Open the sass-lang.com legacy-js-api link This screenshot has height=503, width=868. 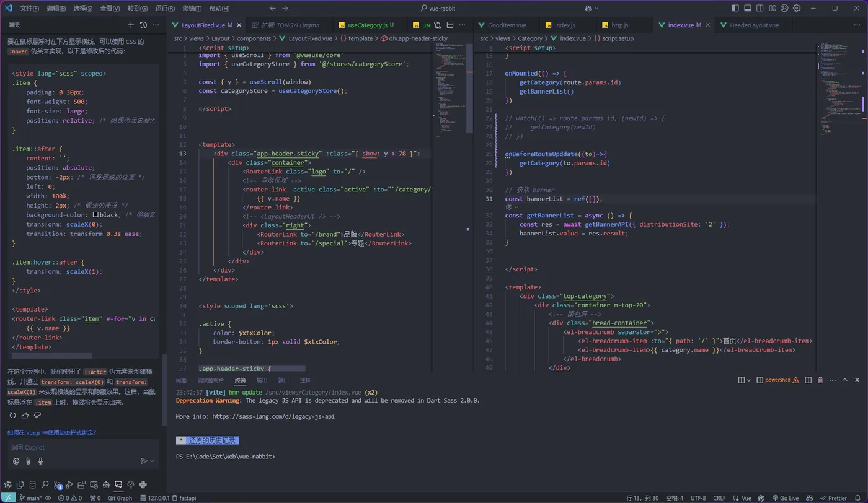(273, 416)
